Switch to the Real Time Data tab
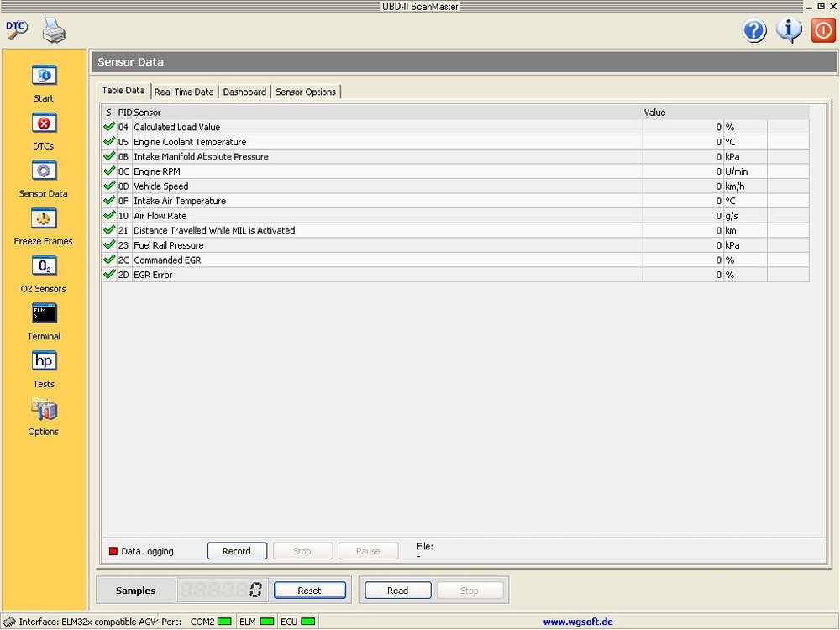Image resolution: width=840 pixels, height=630 pixels. point(184,92)
